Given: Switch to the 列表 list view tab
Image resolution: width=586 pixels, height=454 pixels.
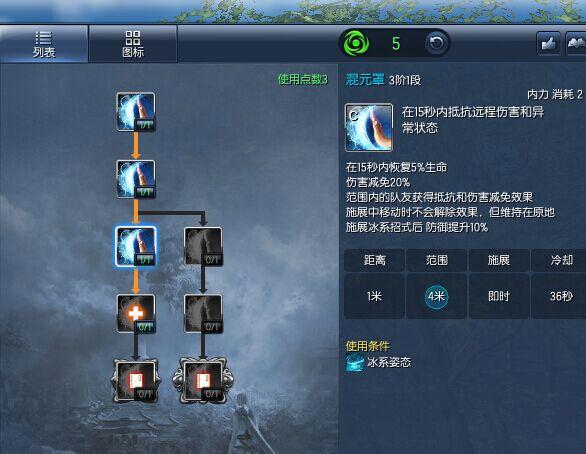Looking at the screenshot, I should coord(44,44).
